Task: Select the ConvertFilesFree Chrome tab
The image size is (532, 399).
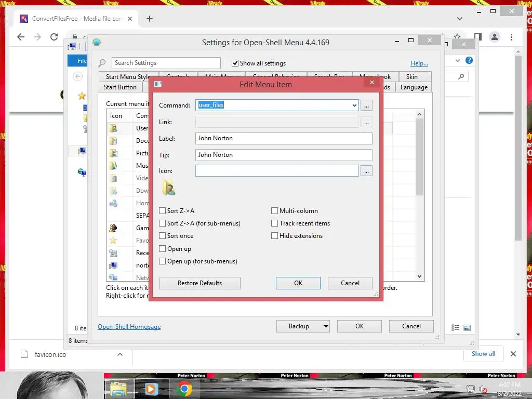Action: point(77,19)
